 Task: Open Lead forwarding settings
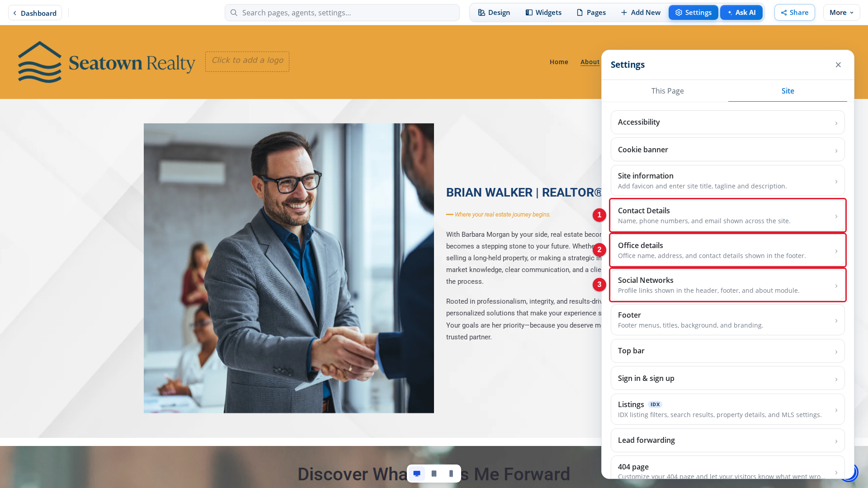point(727,441)
